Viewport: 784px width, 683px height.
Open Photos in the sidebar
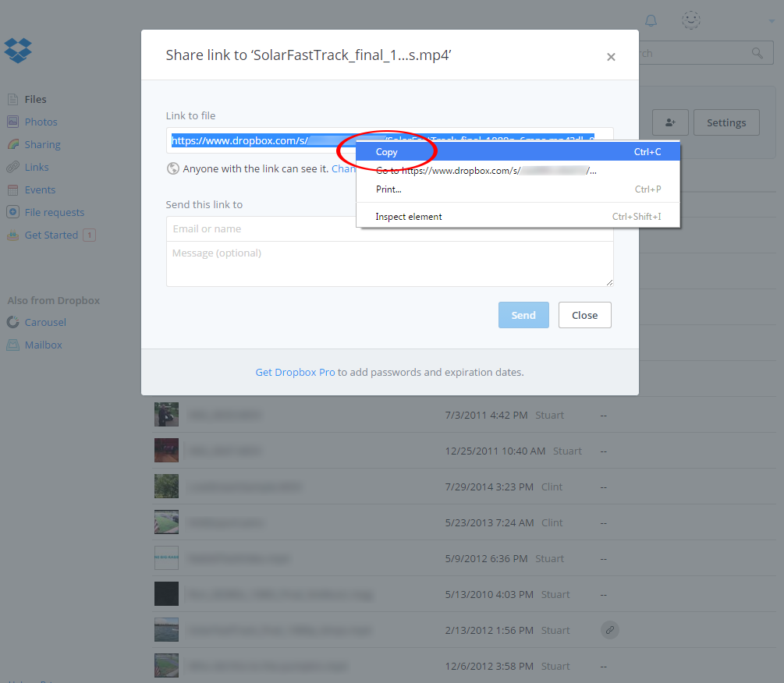pyautogui.click(x=41, y=122)
